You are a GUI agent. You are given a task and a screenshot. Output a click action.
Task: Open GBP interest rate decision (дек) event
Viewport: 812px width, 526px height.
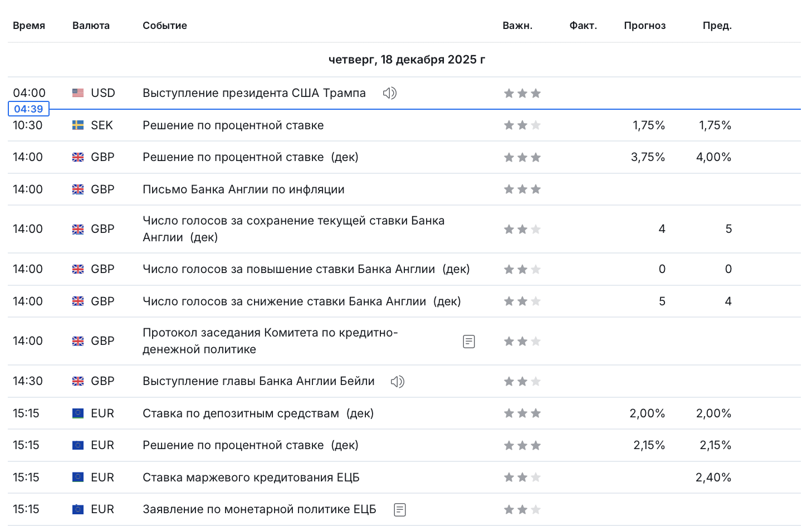(251, 157)
